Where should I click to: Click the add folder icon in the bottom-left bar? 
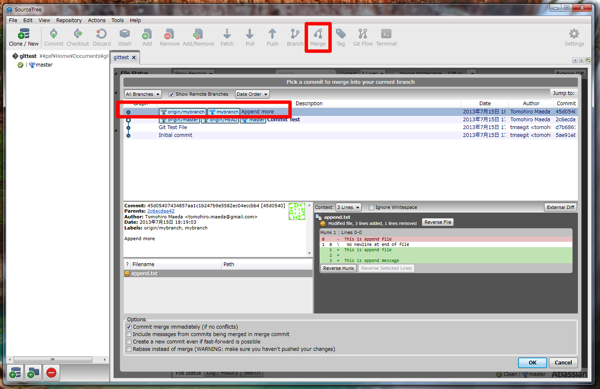33,373
